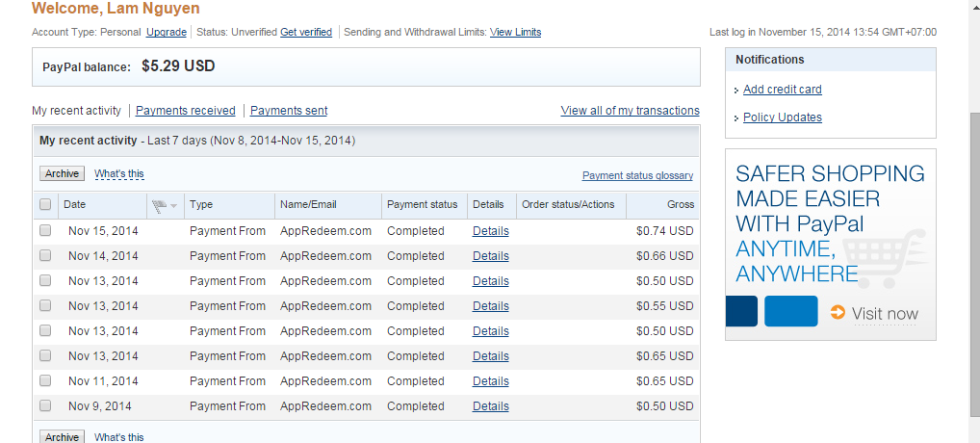980x443 pixels.
Task: Click the Add credit card link
Action: click(783, 90)
